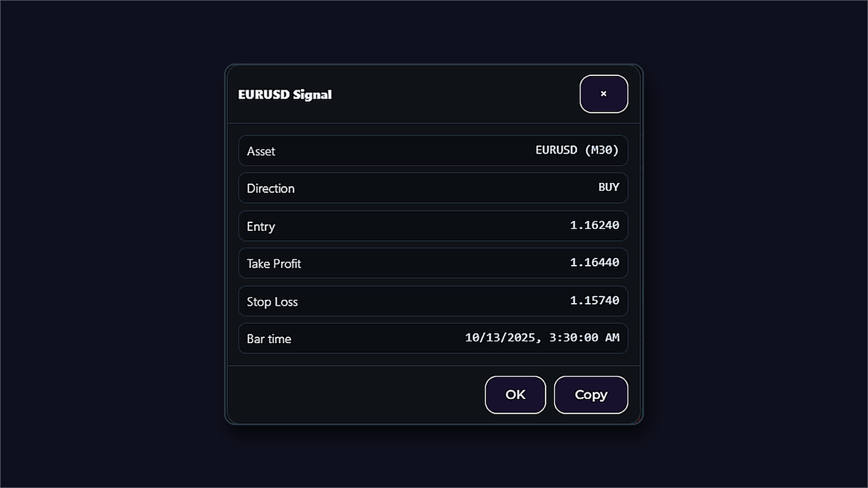Click the × icon in the dialog corner
Viewport: 868px width, 488px height.
coord(603,94)
